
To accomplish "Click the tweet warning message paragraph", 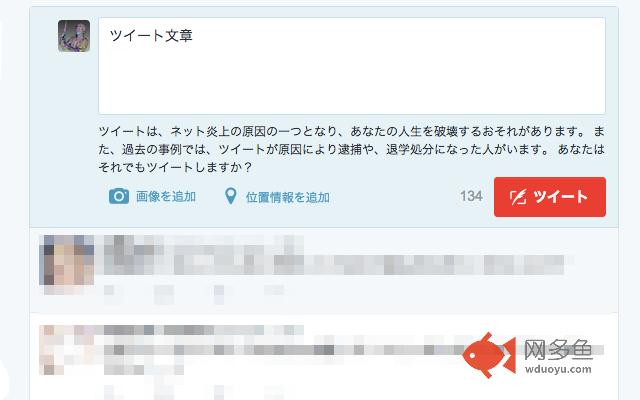I will [351, 149].
